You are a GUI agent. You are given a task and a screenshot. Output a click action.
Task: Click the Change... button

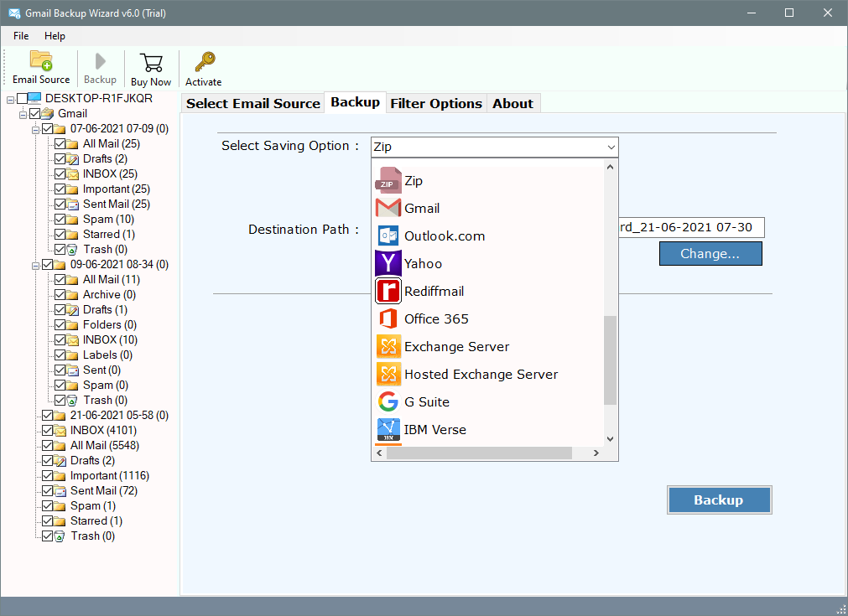(710, 253)
